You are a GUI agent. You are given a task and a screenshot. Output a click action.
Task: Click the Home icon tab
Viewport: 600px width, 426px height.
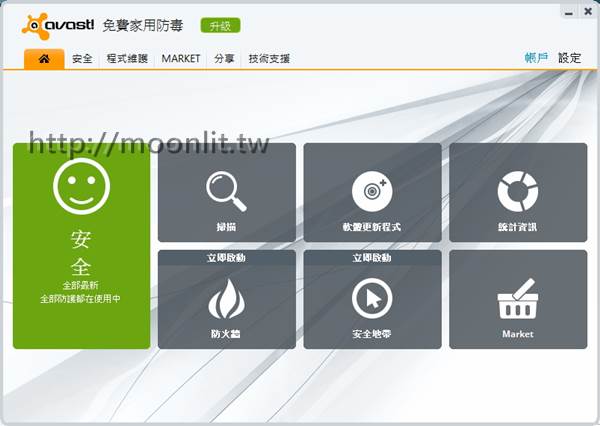(x=44, y=59)
